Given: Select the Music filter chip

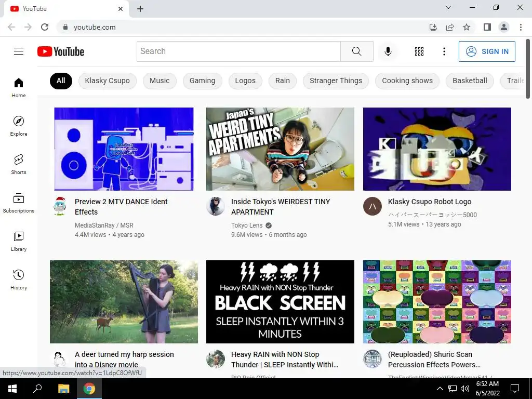Looking at the screenshot, I should (159, 81).
